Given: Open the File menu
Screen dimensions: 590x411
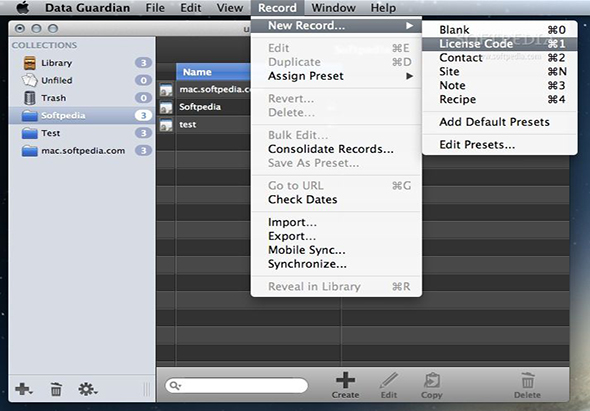Looking at the screenshot, I should click(155, 8).
